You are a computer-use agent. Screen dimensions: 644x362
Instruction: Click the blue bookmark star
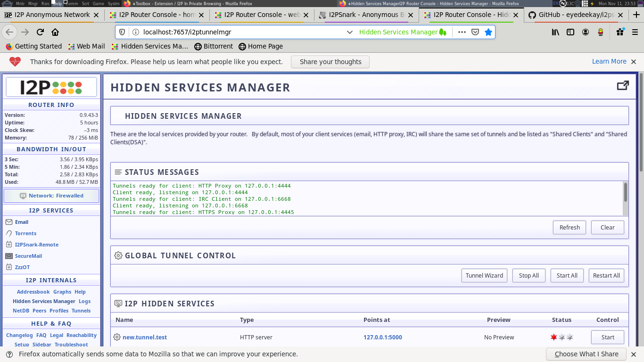coord(488,32)
